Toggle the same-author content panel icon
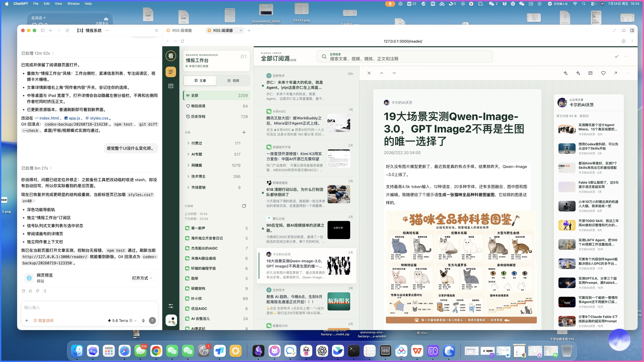The width and height of the screenshot is (644, 362). click(x=590, y=73)
